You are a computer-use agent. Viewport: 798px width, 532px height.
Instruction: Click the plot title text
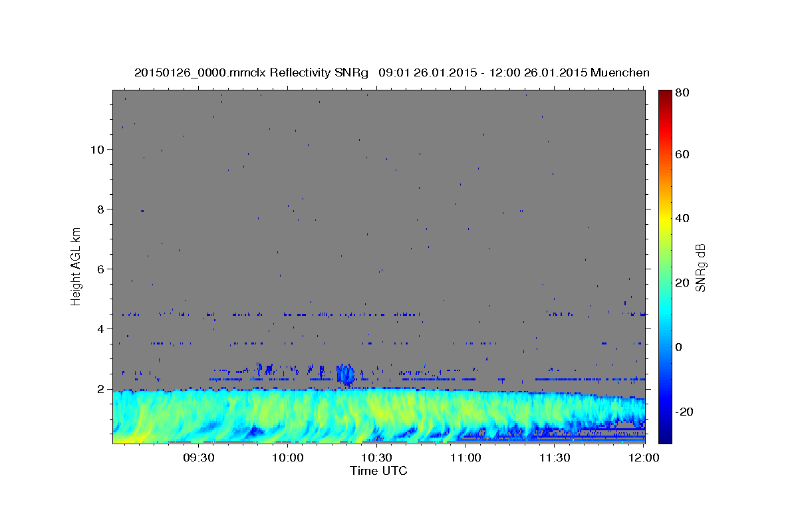[x=392, y=72]
